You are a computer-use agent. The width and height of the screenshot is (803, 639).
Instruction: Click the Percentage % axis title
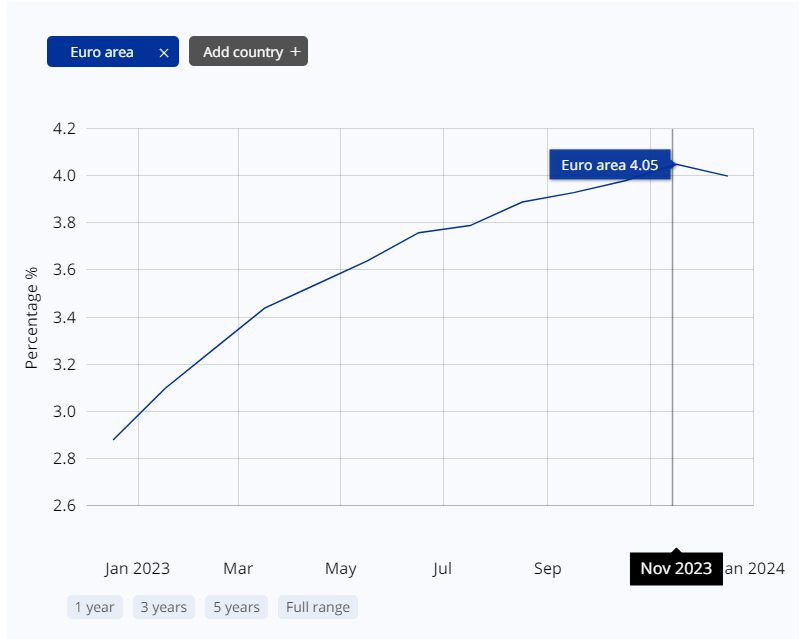(x=32, y=317)
